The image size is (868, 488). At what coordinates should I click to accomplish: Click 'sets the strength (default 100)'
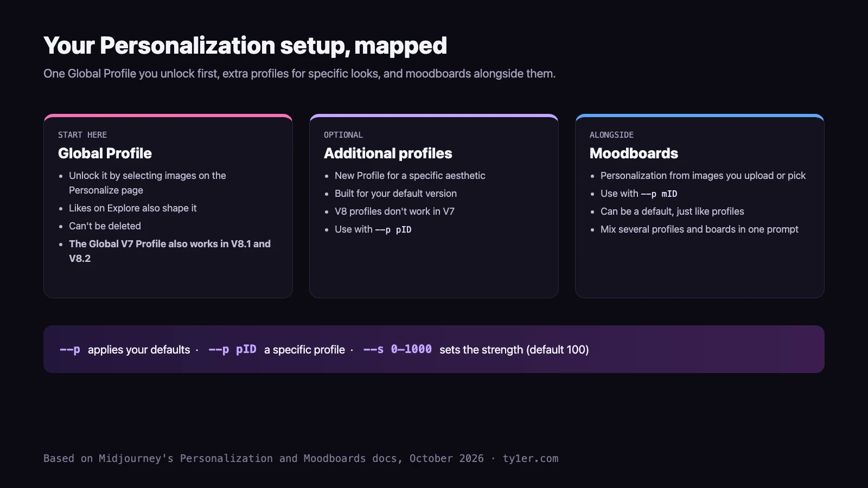514,350
